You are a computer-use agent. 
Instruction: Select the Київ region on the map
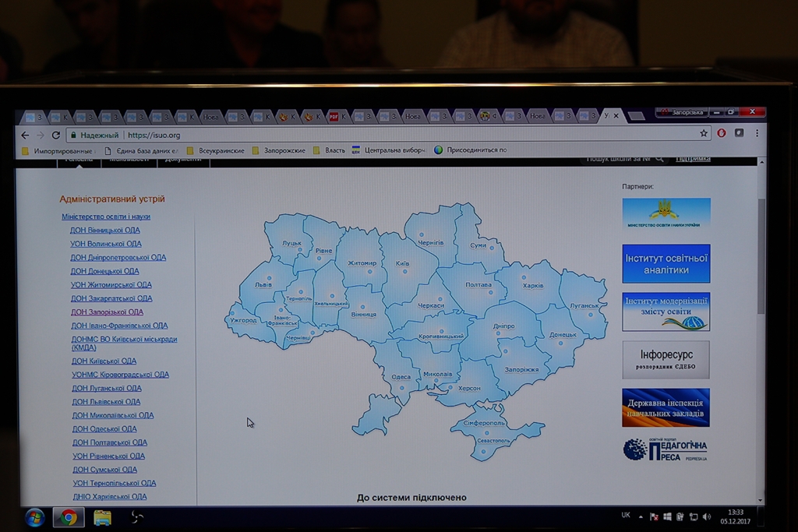403,263
